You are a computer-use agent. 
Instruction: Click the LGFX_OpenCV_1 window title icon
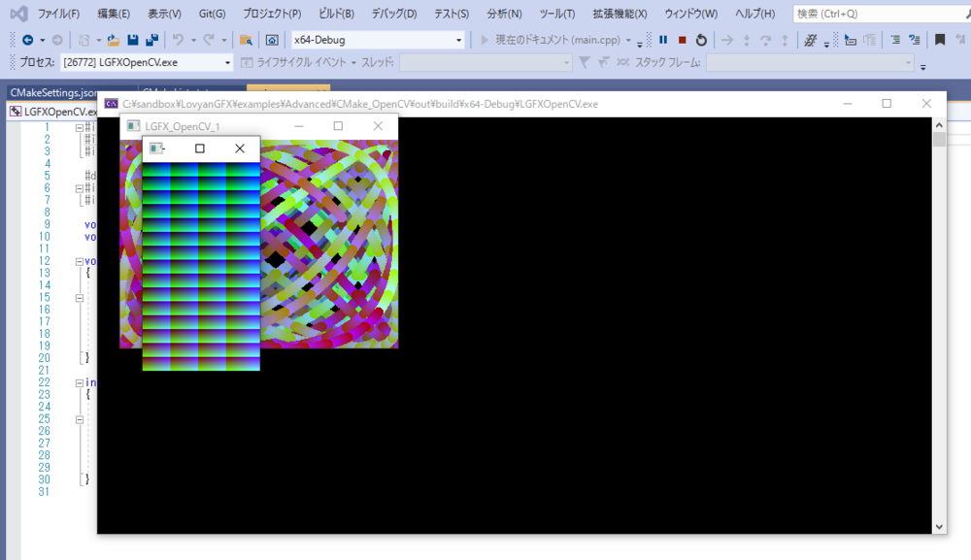(133, 126)
